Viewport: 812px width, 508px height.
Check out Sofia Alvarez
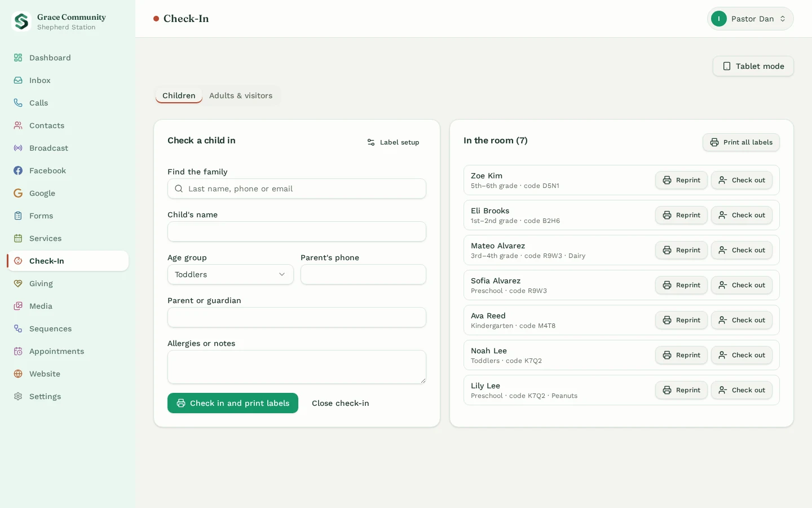point(742,285)
